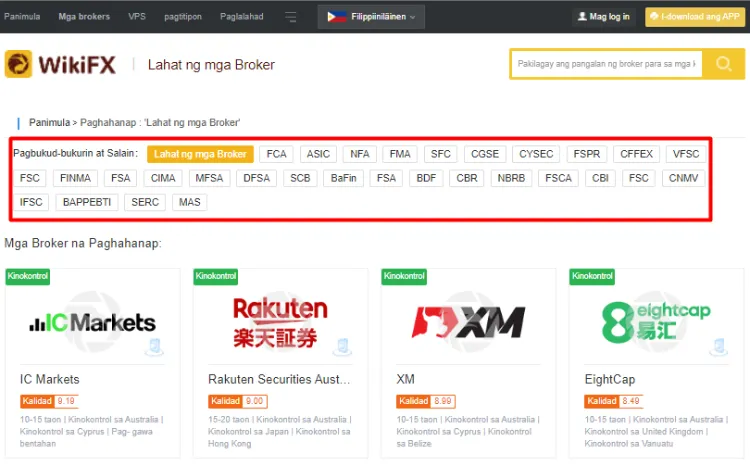Click Mag log in
750x466 pixels.
(x=603, y=17)
